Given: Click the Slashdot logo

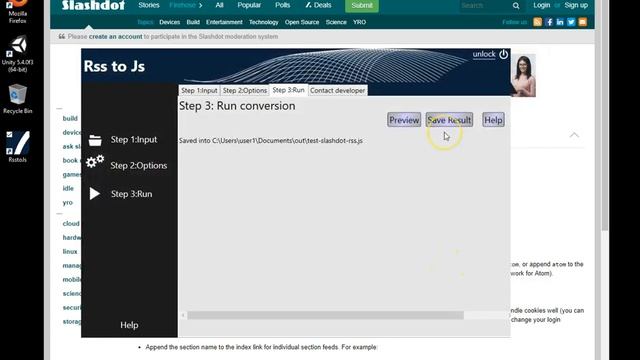Looking at the screenshot, I should pyautogui.click(x=93, y=5).
